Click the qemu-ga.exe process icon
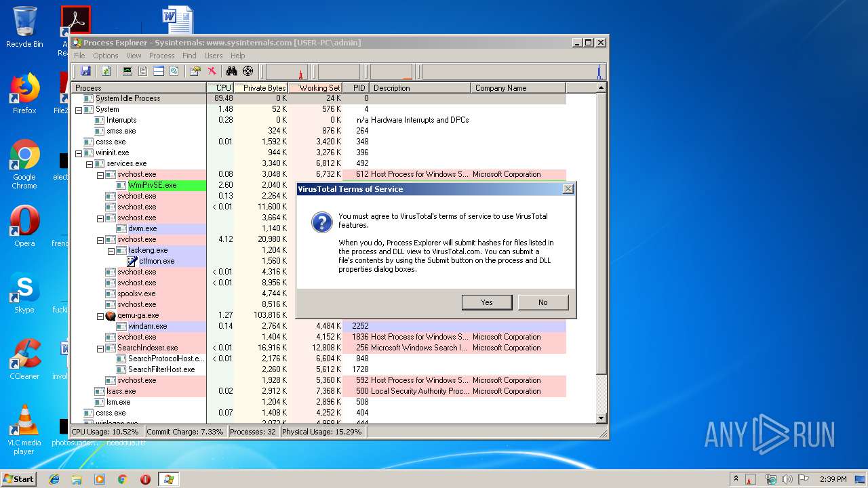The height and width of the screenshot is (488, 868). tap(111, 315)
